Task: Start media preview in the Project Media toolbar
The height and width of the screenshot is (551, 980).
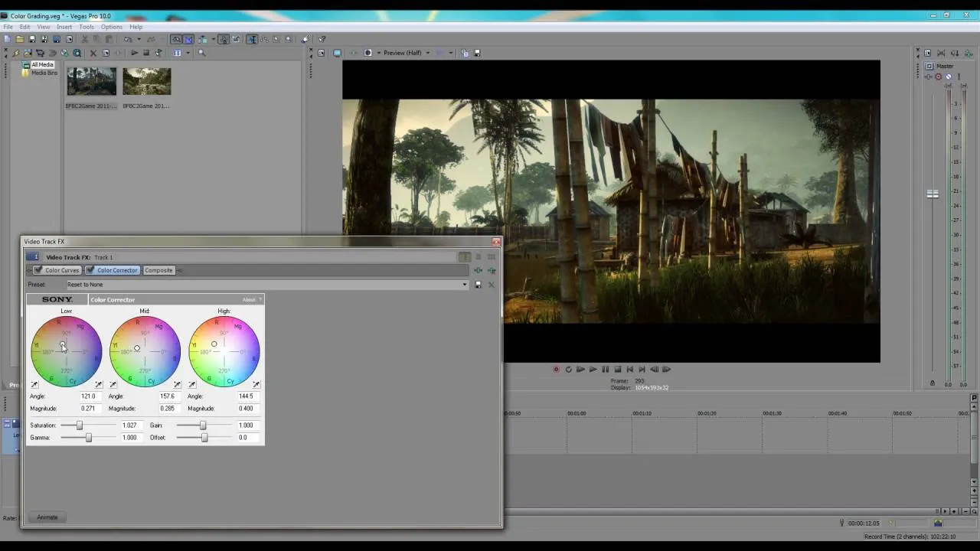Action: [x=135, y=53]
